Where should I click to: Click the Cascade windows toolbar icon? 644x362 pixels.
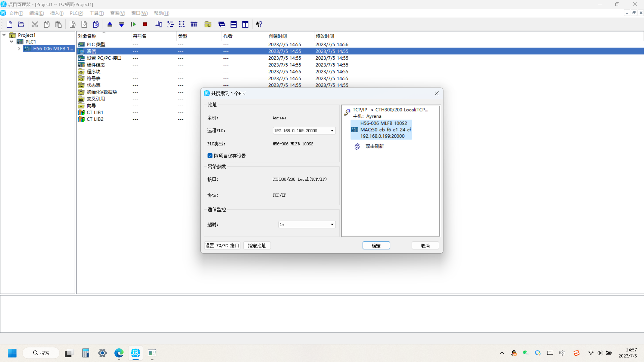222,24
